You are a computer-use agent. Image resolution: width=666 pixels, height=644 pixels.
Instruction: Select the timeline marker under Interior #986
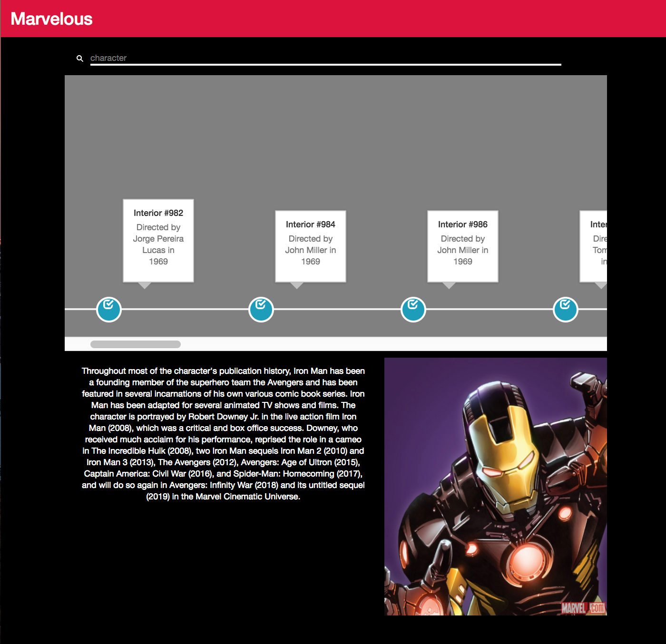click(413, 310)
